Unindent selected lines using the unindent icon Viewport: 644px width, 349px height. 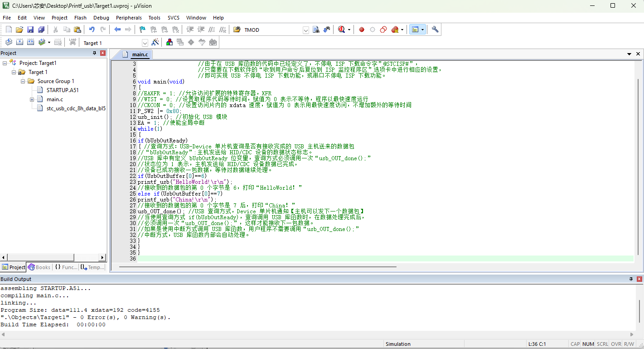201,29
